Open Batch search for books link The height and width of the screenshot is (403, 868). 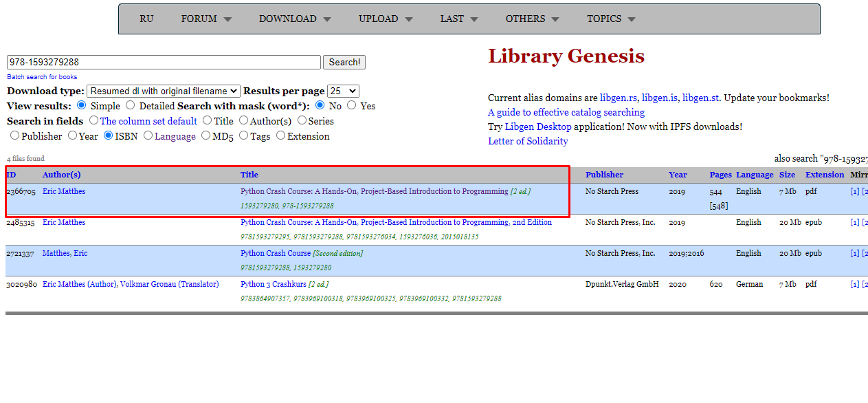pos(42,77)
